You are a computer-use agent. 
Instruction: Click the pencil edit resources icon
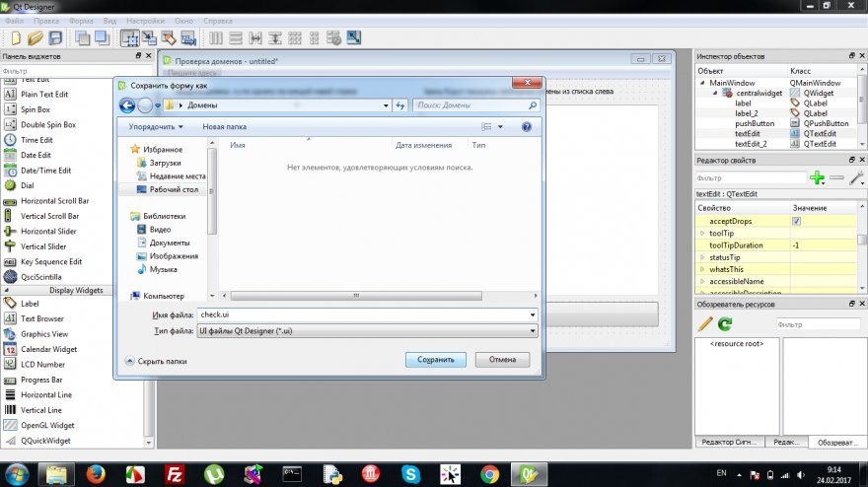[704, 324]
